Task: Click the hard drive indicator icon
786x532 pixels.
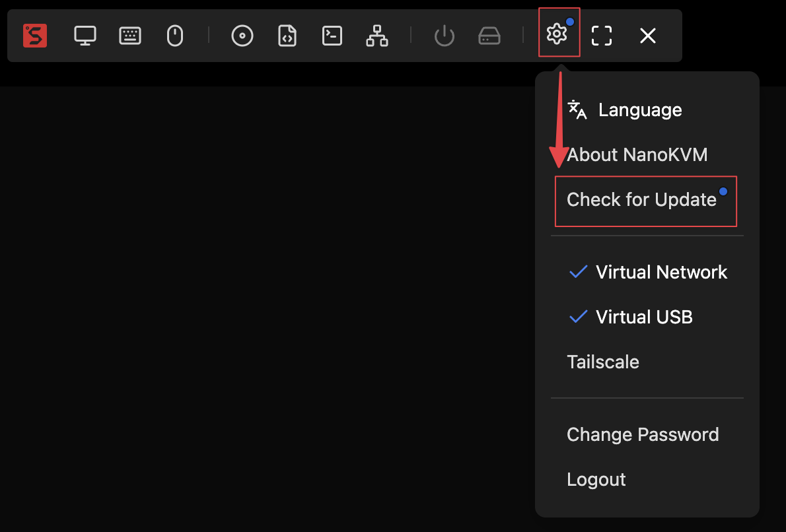Action: coord(489,36)
